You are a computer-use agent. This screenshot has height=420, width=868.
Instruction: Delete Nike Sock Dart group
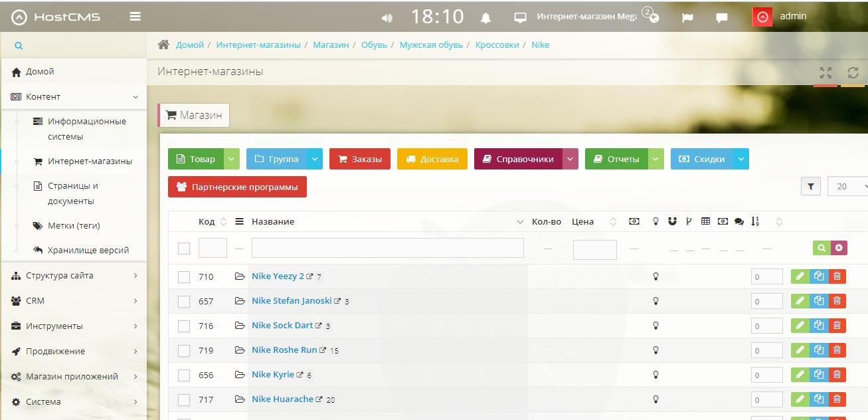837,325
